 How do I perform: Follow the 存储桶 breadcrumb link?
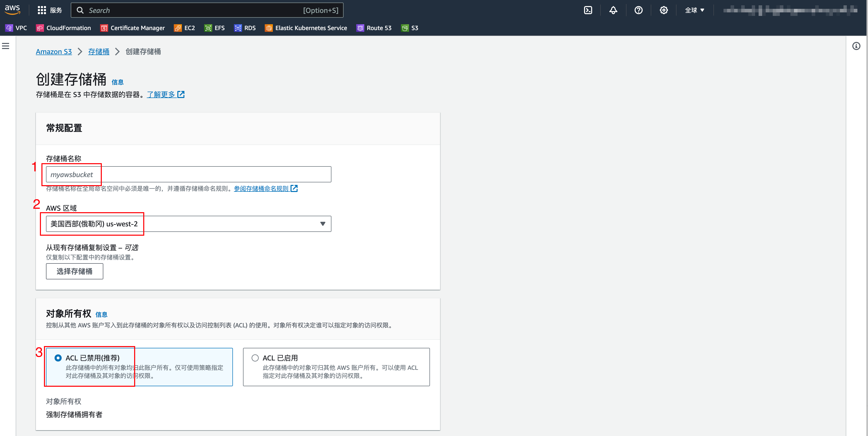point(99,52)
